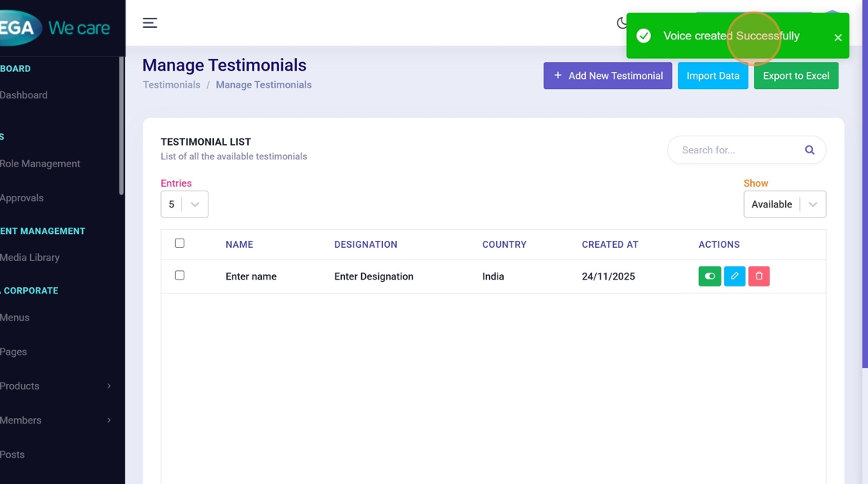Viewport: 868px width, 484px height.
Task: Close the success notification
Action: pyautogui.click(x=837, y=37)
